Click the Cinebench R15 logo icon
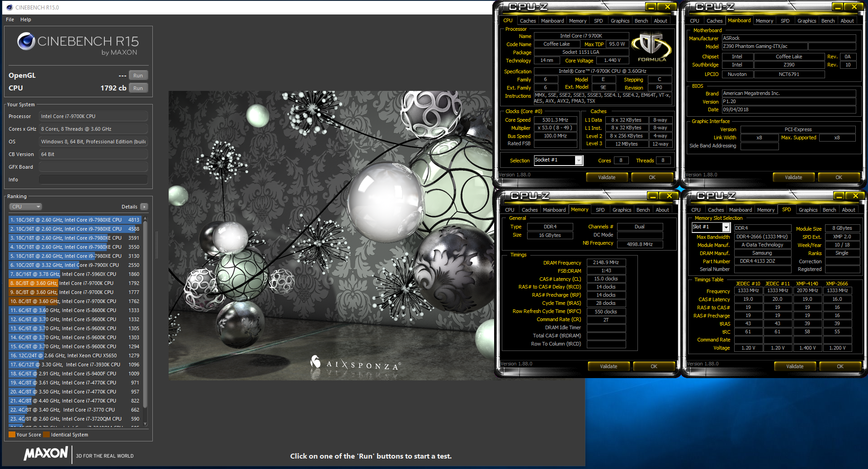868x469 pixels. tap(26, 42)
